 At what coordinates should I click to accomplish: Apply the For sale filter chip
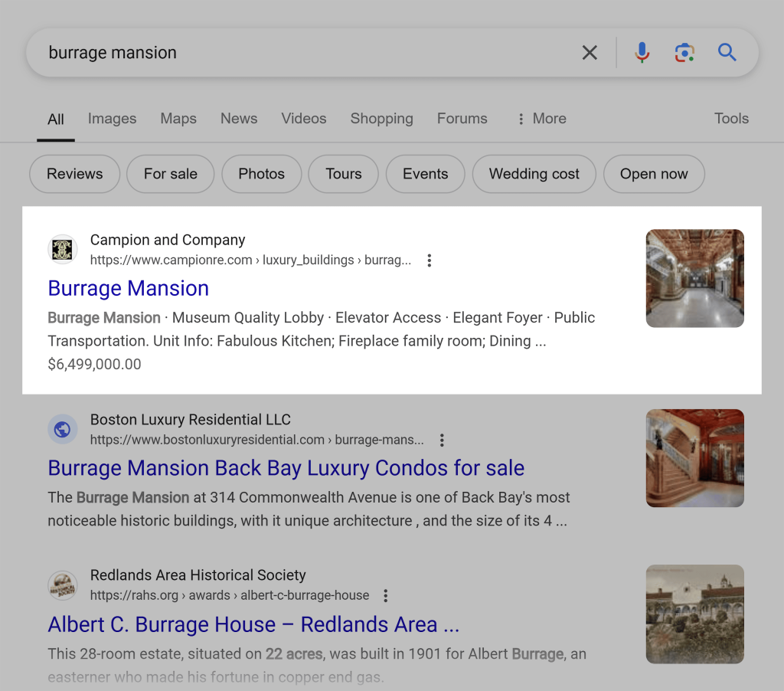[171, 174]
